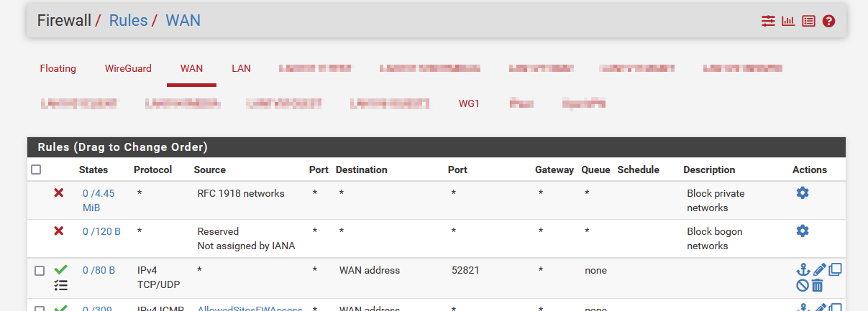The height and width of the screenshot is (311, 868).
Task: Open settings gear for Block private networks
Action: tap(803, 192)
